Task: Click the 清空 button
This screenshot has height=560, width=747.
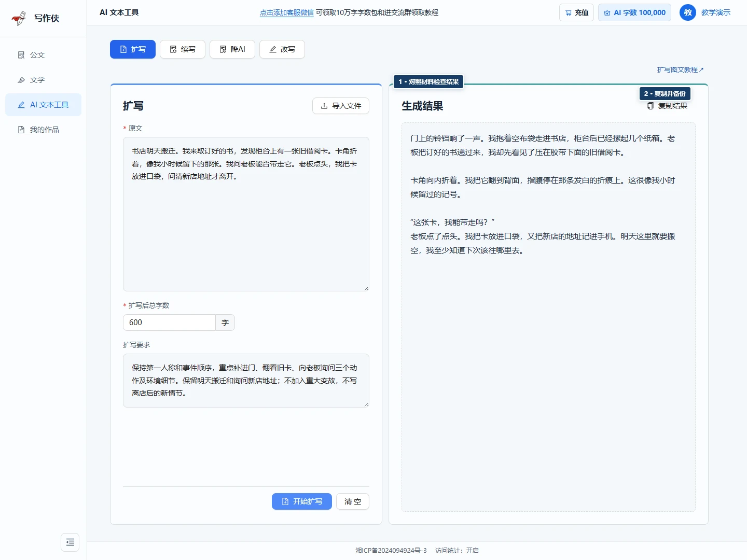Action: pyautogui.click(x=353, y=501)
